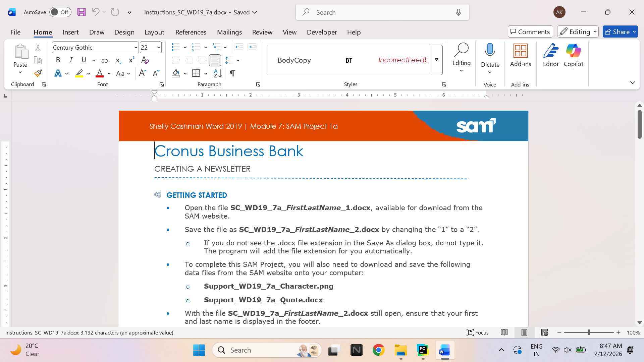Click the title bar Search field
The width and height of the screenshot is (644, 362).
(382, 12)
